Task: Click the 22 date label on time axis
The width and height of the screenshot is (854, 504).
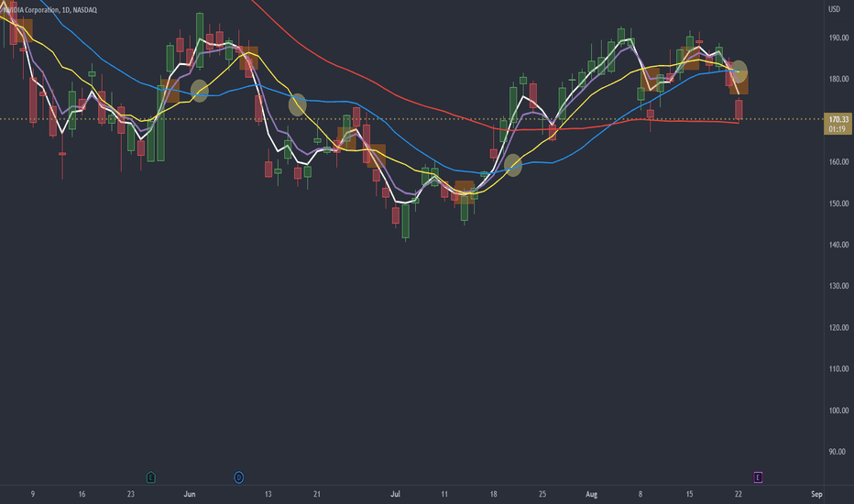Action: tap(739, 494)
